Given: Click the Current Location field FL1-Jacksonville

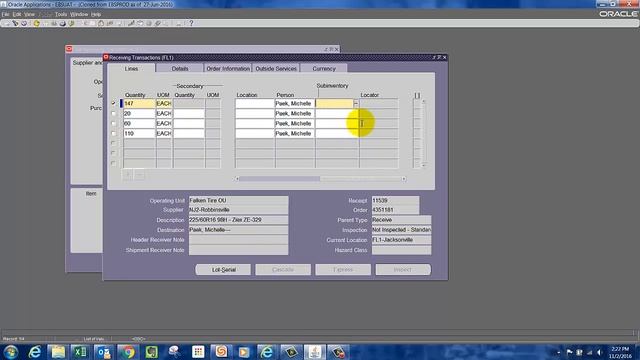Looking at the screenshot, I should pos(401,240).
